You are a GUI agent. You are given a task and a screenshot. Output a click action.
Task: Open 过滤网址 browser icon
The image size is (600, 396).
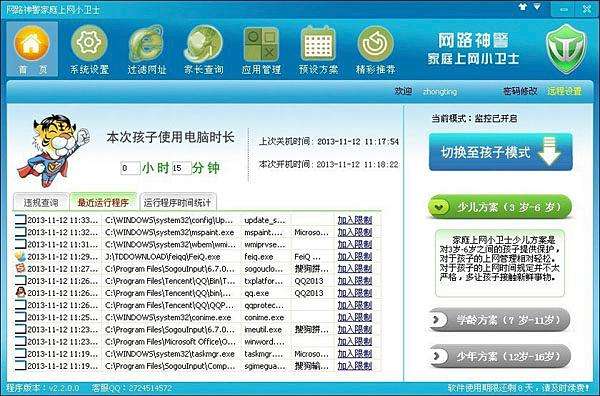pyautogui.click(x=147, y=44)
